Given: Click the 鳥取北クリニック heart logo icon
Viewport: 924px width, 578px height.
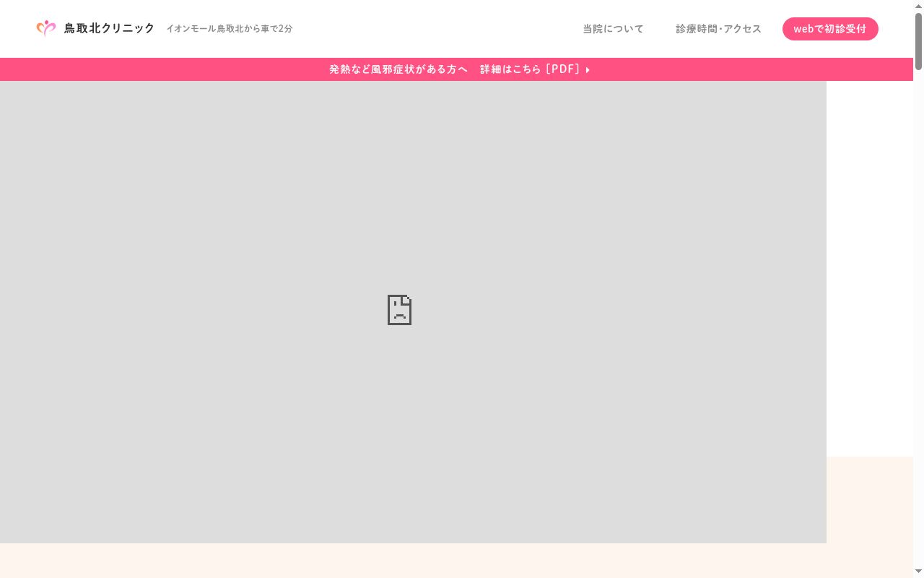Looking at the screenshot, I should tap(46, 28).
